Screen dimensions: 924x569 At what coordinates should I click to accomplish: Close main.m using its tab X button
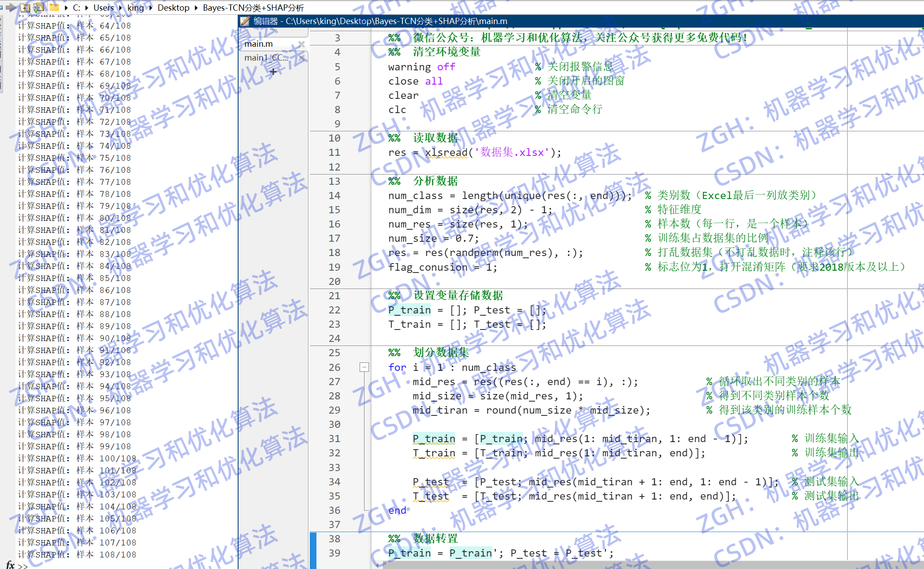[302, 44]
